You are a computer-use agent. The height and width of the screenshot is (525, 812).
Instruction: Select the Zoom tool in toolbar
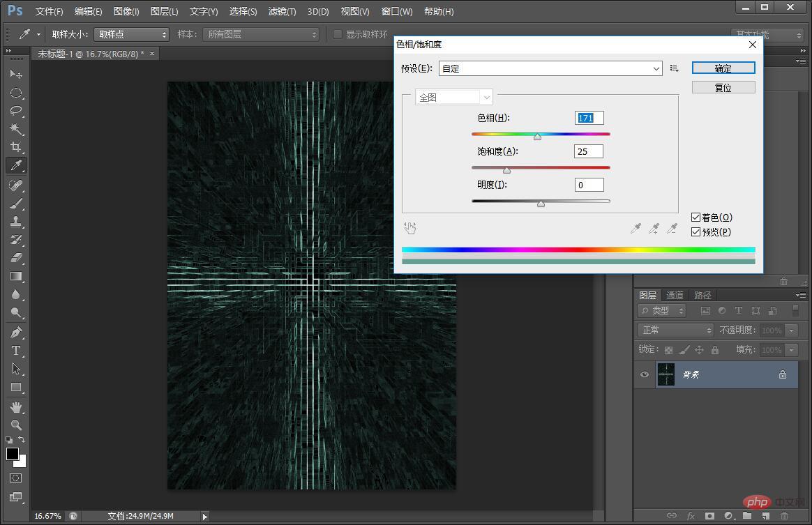16,425
